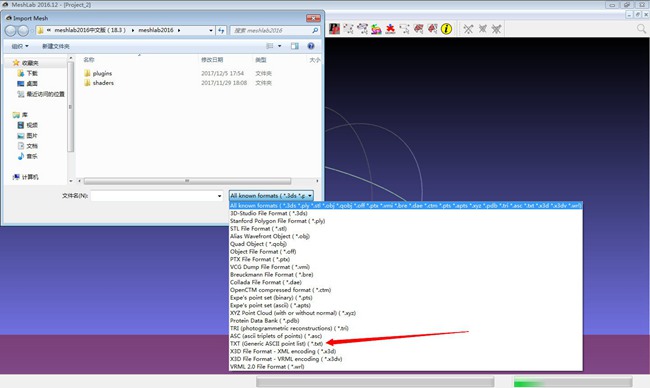Image resolution: width=650 pixels, height=388 pixels.
Task: Click the meshlab2016 breadcrumb segment
Action: [x=156, y=30]
